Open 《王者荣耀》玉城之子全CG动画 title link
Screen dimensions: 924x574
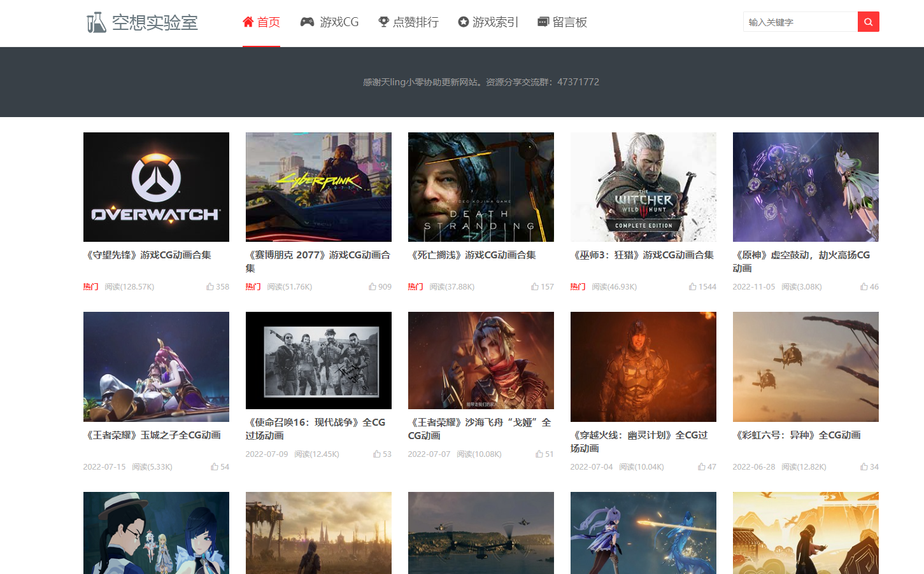[x=152, y=435]
